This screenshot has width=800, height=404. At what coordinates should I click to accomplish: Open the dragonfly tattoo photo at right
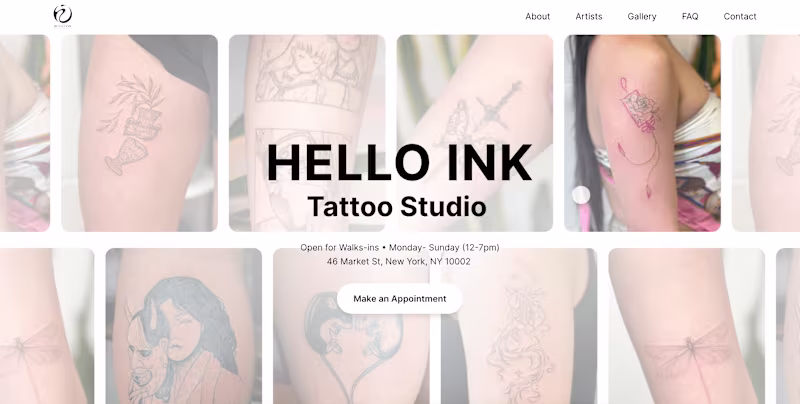(x=687, y=326)
